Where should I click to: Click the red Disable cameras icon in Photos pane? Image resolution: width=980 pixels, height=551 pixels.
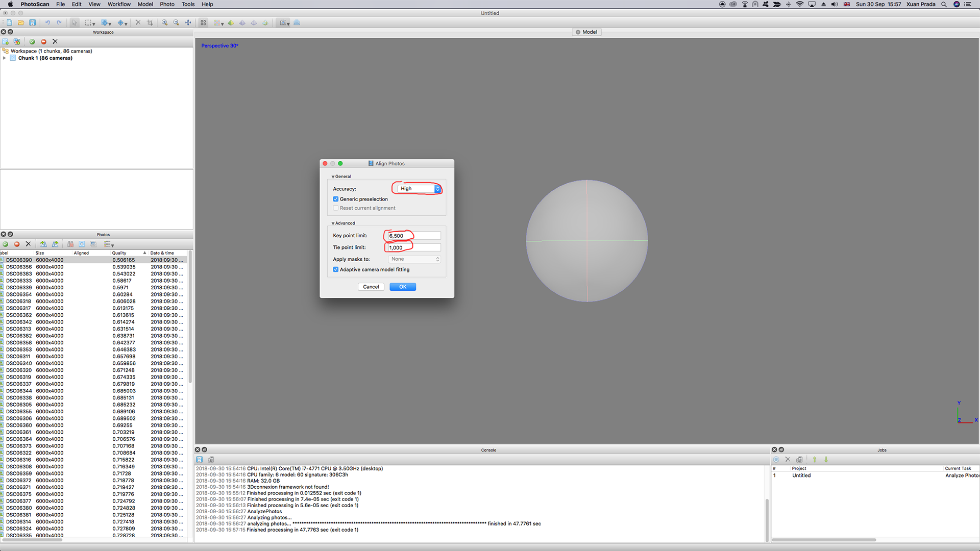17,244
